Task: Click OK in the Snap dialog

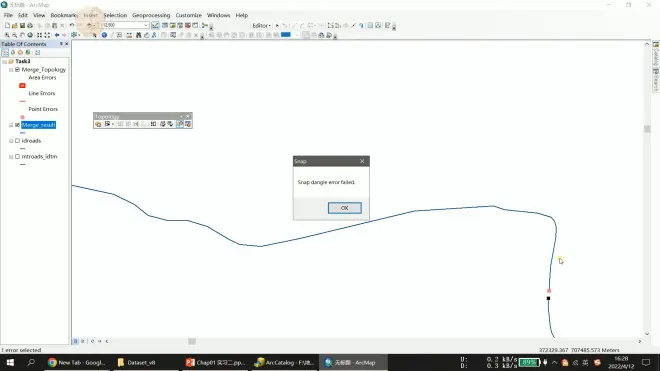Action: click(x=344, y=208)
